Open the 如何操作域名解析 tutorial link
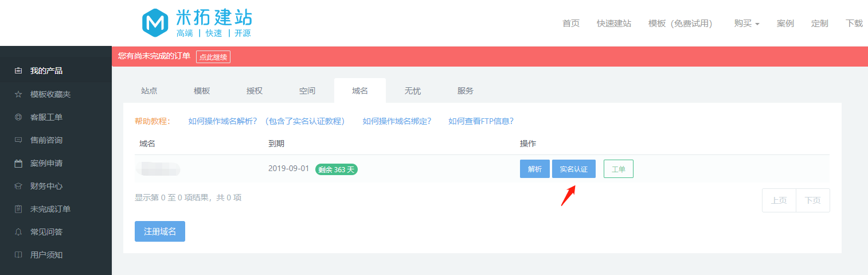Viewport: 868px width, 275px height. click(x=267, y=121)
